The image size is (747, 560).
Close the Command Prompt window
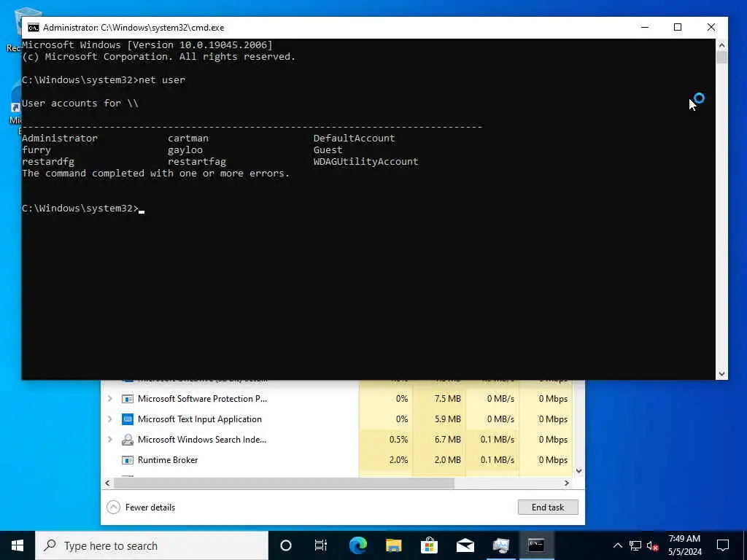711,28
